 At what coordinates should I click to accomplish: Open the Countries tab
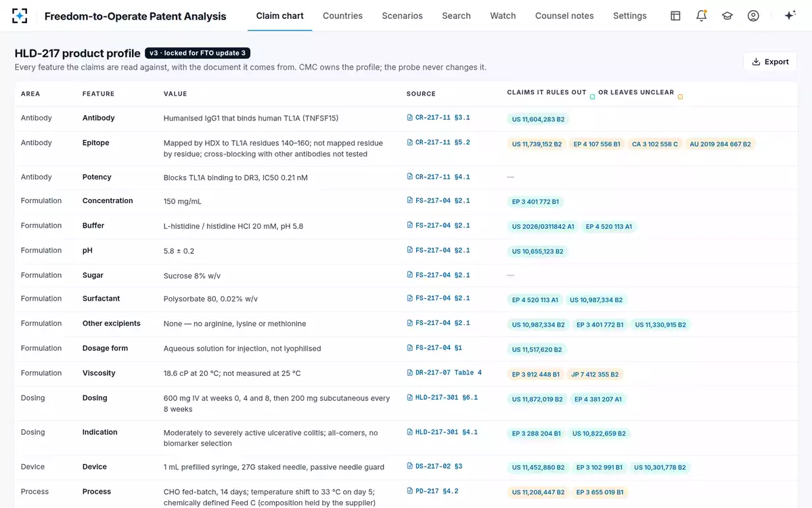point(342,16)
